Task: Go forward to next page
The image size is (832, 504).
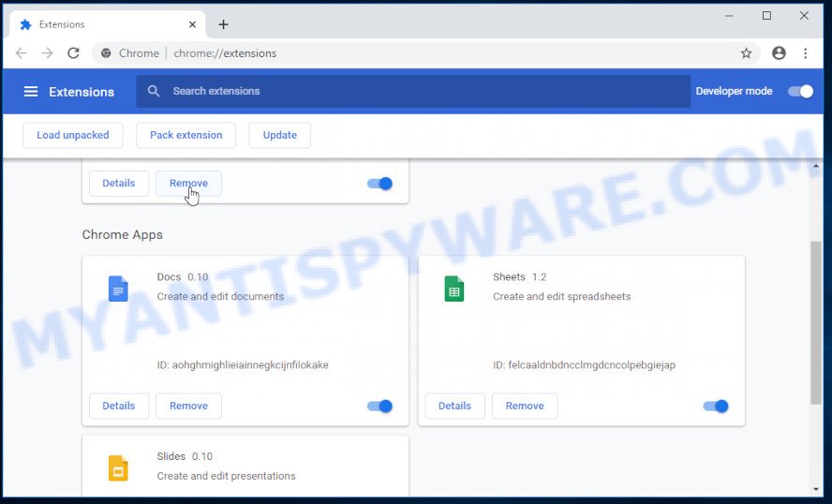Action: tap(47, 53)
